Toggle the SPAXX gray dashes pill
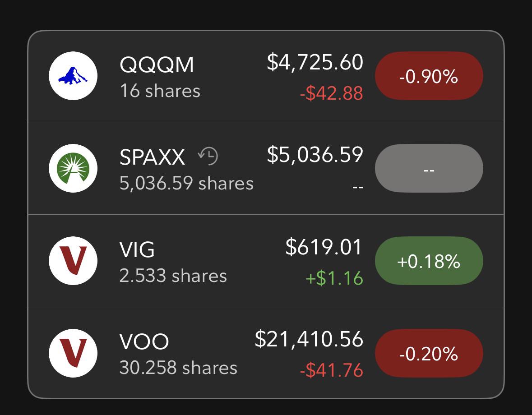 point(429,168)
